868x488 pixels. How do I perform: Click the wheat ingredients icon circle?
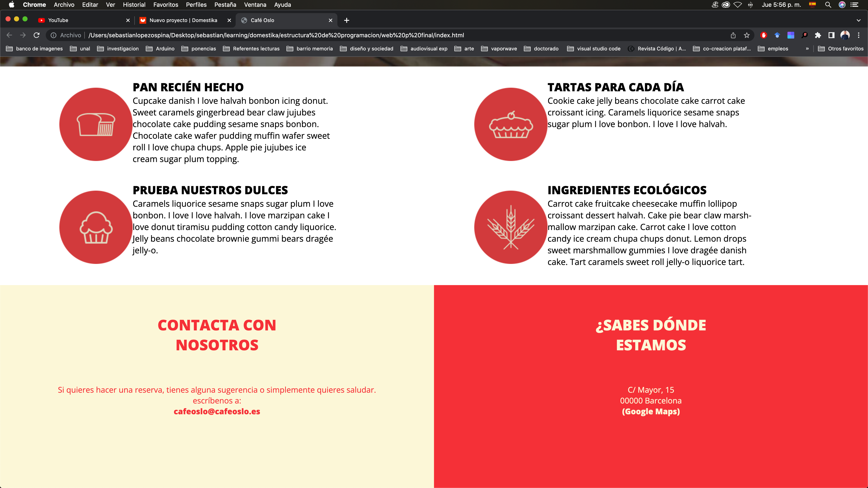pos(511,227)
